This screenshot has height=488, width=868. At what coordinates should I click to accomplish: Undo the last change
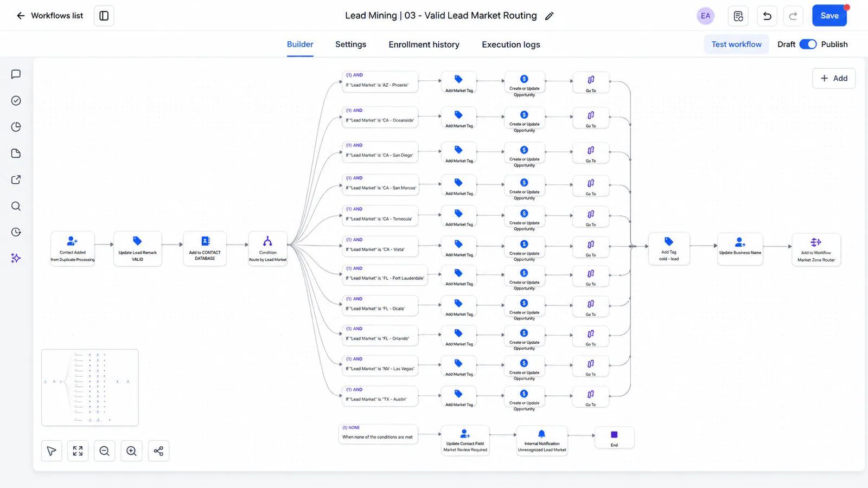point(767,16)
